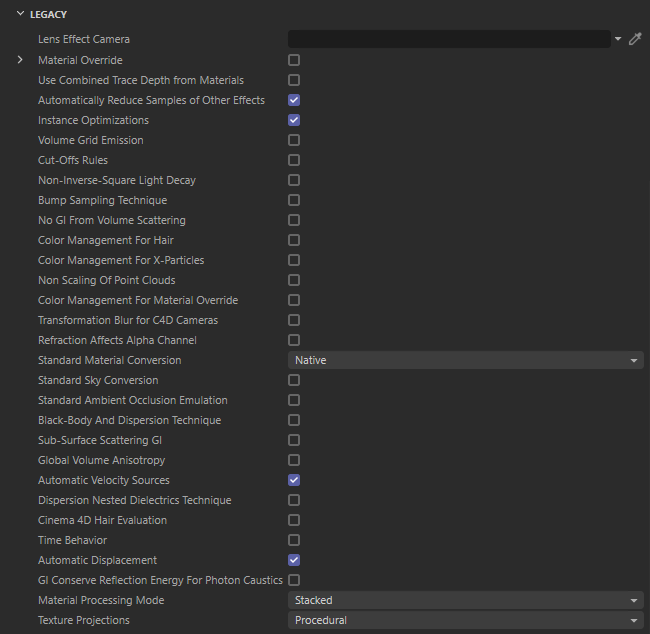Disable Instance Optimizations
The height and width of the screenshot is (634, 650).
point(294,120)
